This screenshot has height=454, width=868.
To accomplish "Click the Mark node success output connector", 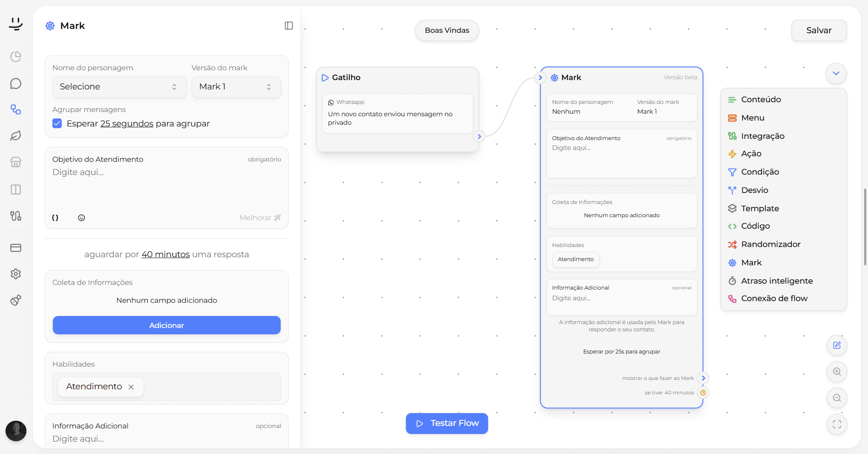I will [x=703, y=378].
